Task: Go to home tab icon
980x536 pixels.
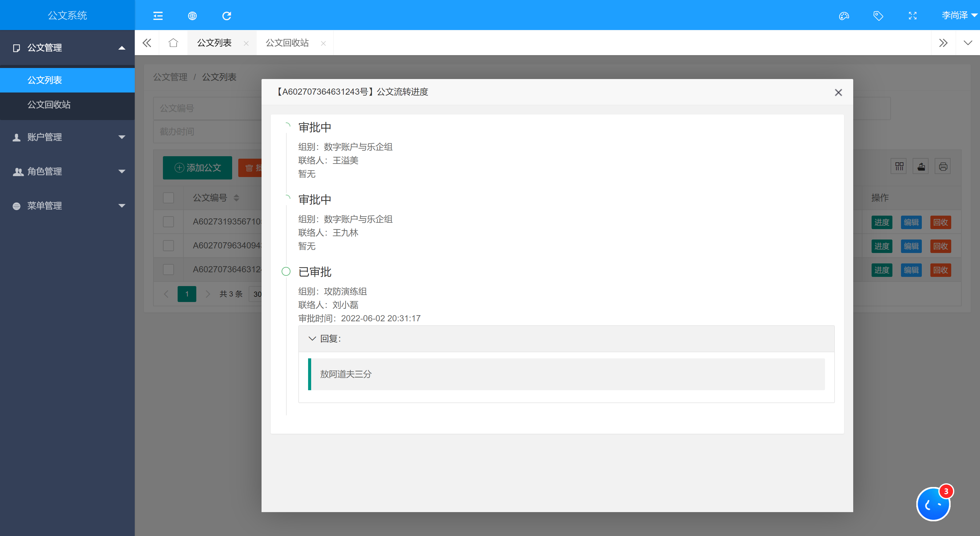Action: 173,43
